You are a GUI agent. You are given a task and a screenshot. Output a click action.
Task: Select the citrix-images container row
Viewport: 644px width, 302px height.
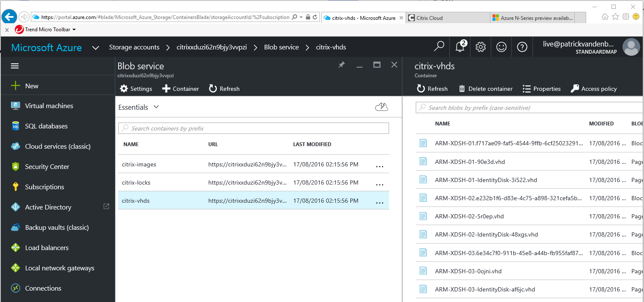click(x=253, y=164)
